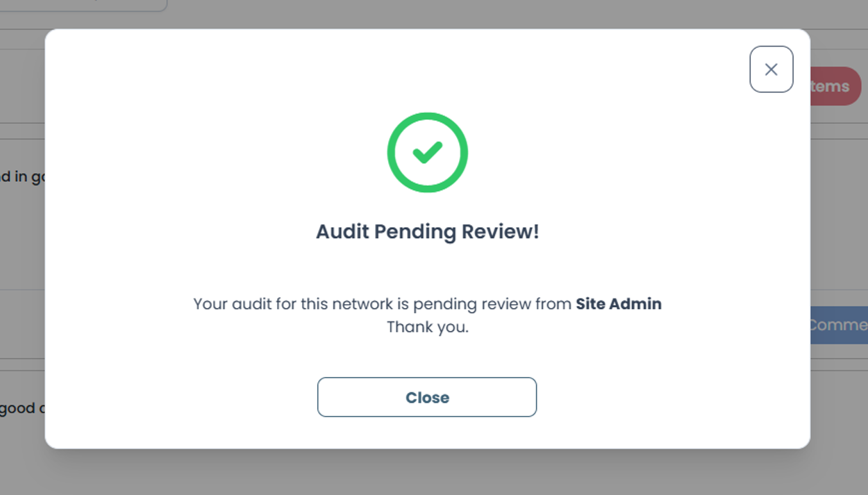The image size is (868, 495).
Task: Click the partially hidden blue Comment button
Action: click(x=839, y=325)
